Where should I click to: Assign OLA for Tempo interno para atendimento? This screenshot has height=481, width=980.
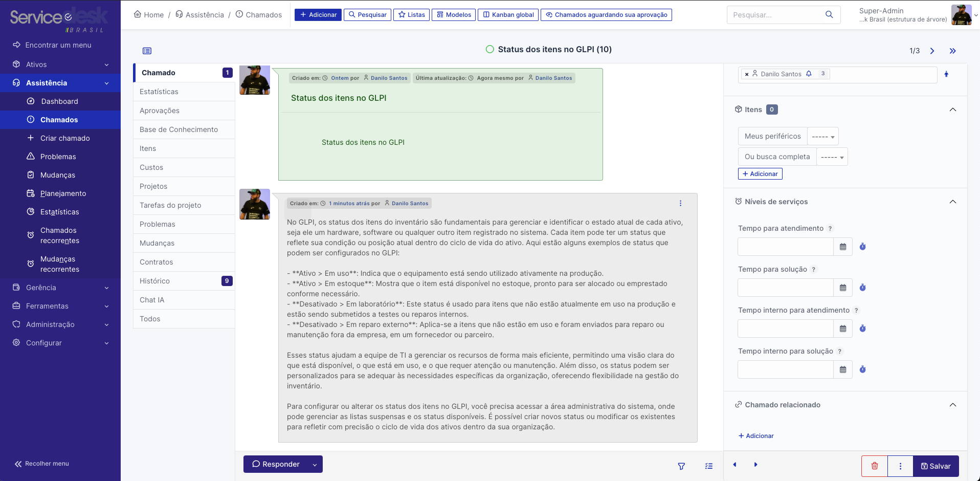coord(862,329)
